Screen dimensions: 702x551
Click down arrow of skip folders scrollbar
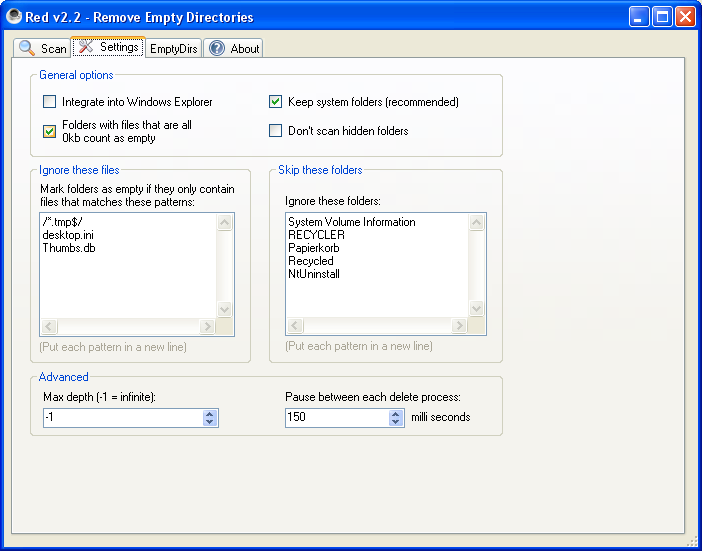click(476, 308)
